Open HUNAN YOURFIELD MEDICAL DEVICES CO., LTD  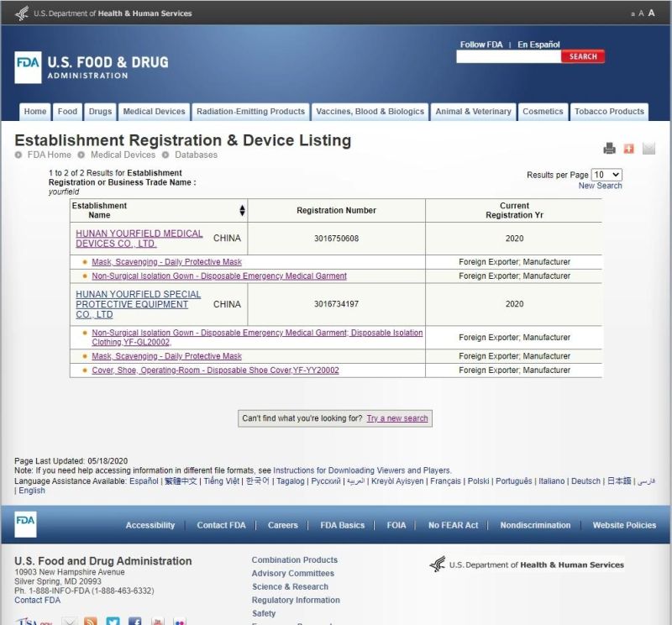pos(139,239)
